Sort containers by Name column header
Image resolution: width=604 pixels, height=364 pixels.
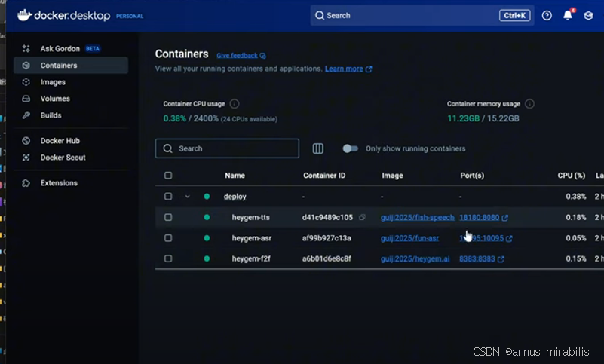coord(235,176)
